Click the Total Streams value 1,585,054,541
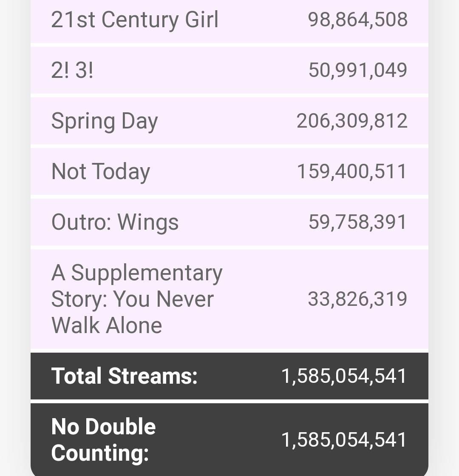 pos(344,376)
